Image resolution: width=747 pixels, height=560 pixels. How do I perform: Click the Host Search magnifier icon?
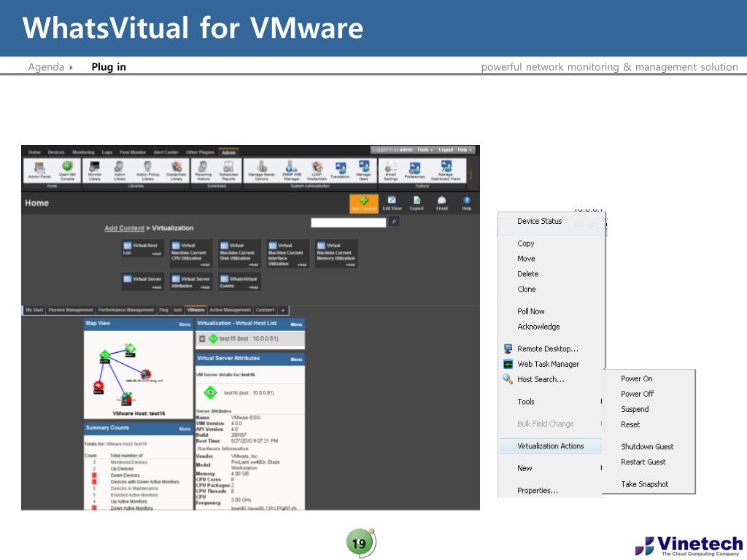[508, 379]
